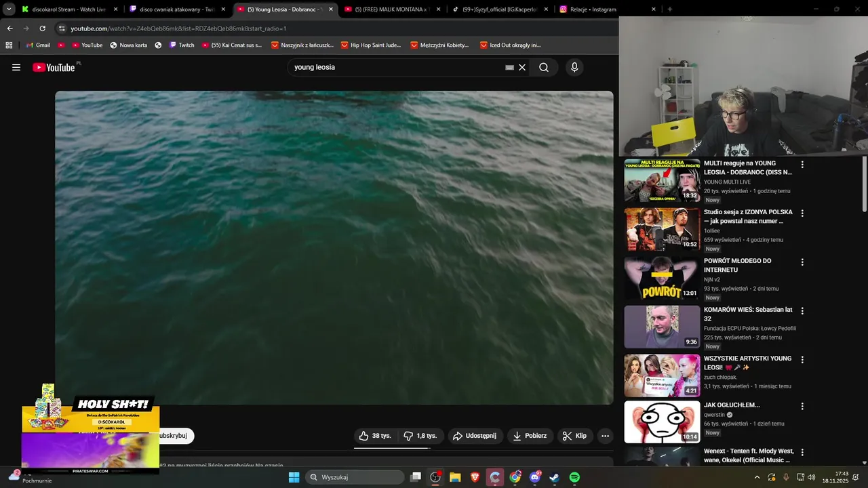
Task: Go back with browser back arrow
Action: pyautogui.click(x=9, y=28)
